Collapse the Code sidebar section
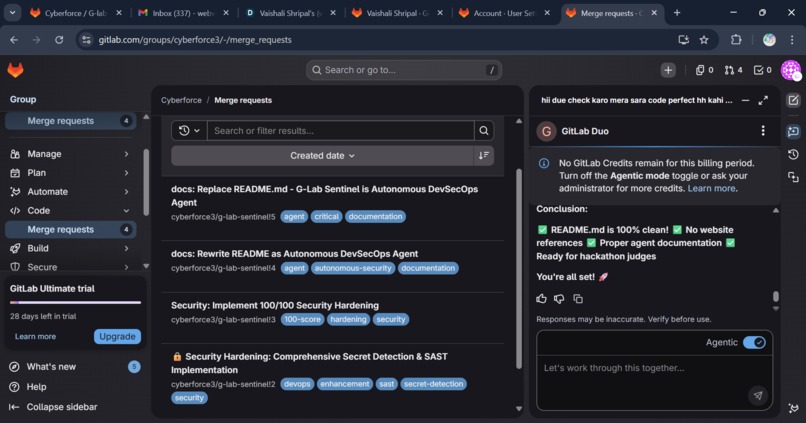 tap(69, 210)
